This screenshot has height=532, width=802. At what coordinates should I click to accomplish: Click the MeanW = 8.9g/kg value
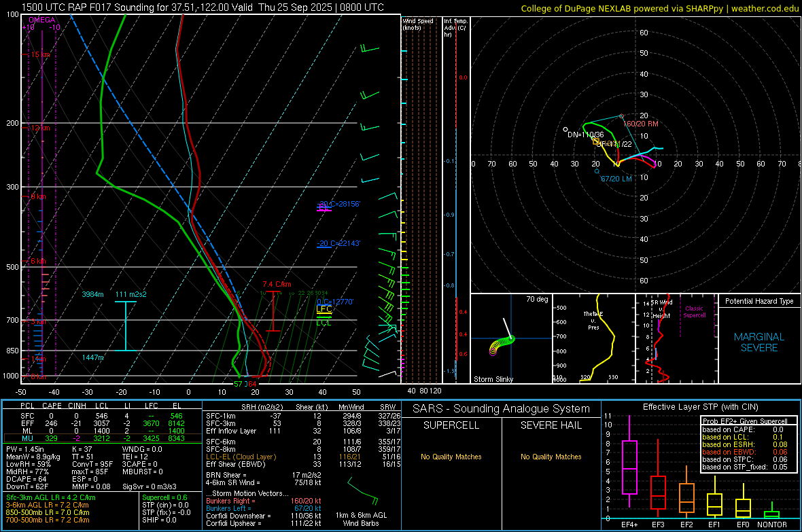coord(33,457)
